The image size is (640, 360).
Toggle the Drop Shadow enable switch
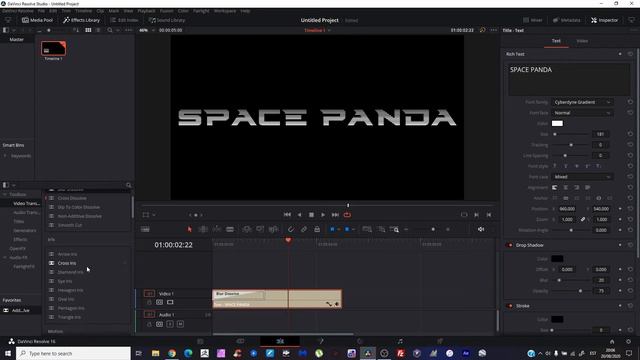(509, 245)
